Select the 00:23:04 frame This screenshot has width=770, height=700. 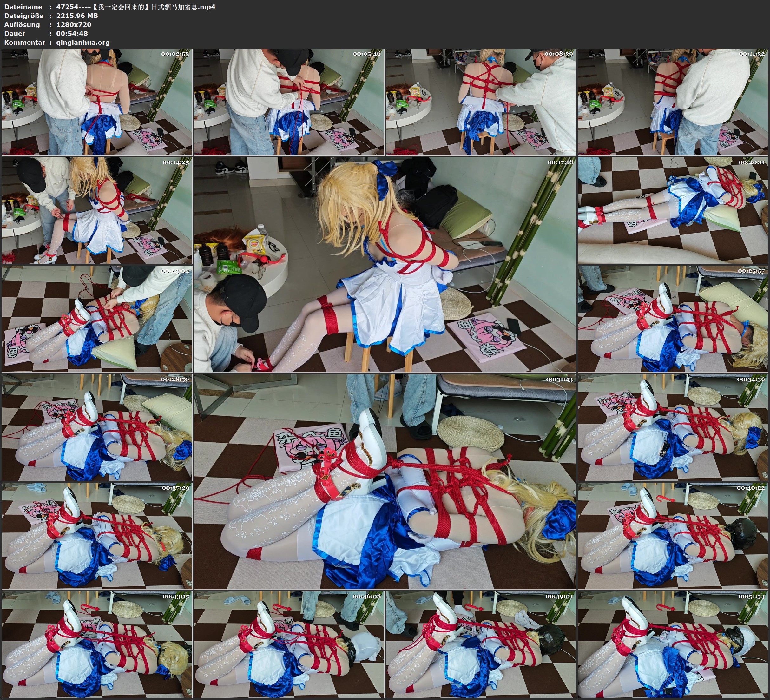[x=97, y=319]
